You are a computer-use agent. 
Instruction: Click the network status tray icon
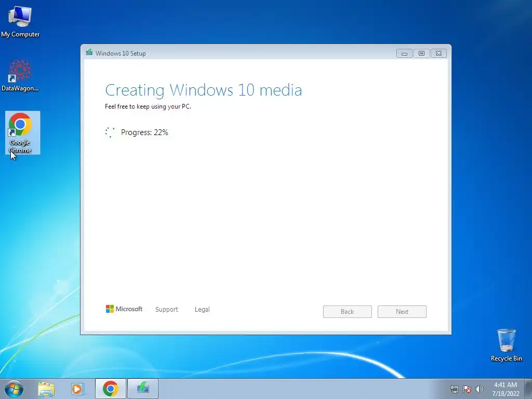[454, 389]
